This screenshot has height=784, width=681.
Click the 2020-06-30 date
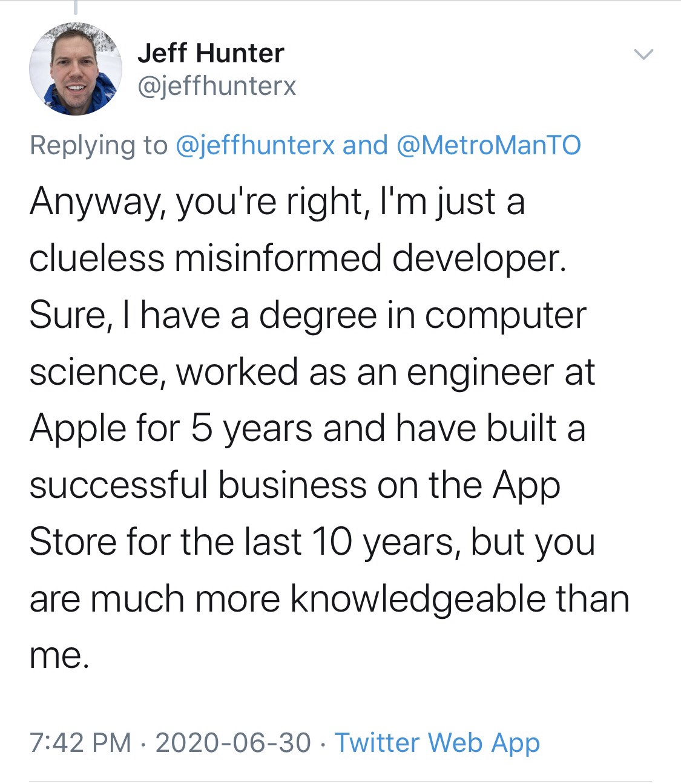tap(233, 742)
